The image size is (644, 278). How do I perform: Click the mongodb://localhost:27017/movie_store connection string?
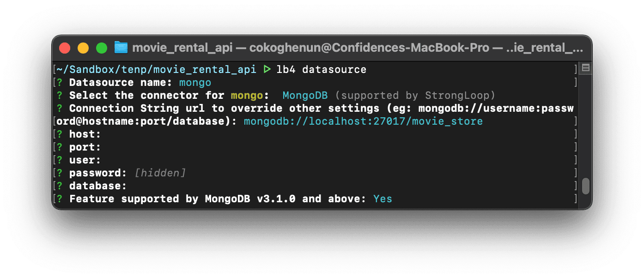(x=363, y=121)
